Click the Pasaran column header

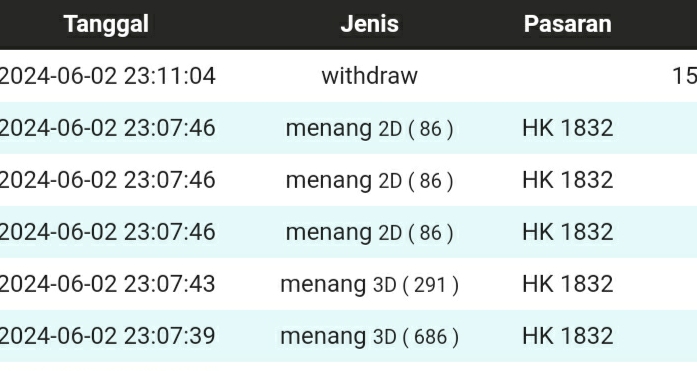(568, 24)
